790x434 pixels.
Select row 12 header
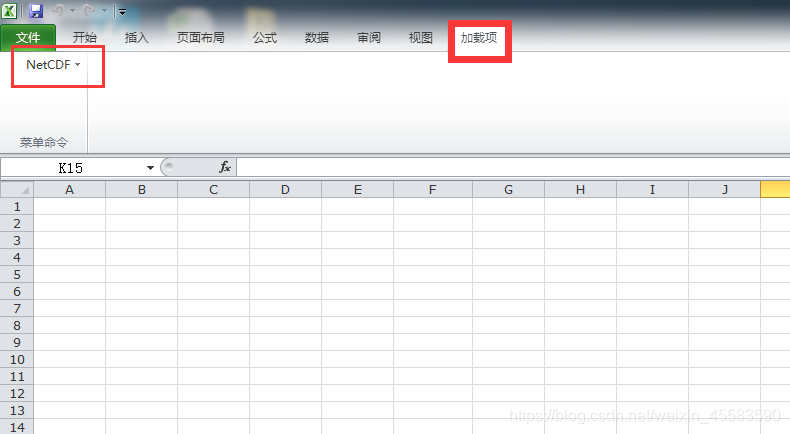17,394
